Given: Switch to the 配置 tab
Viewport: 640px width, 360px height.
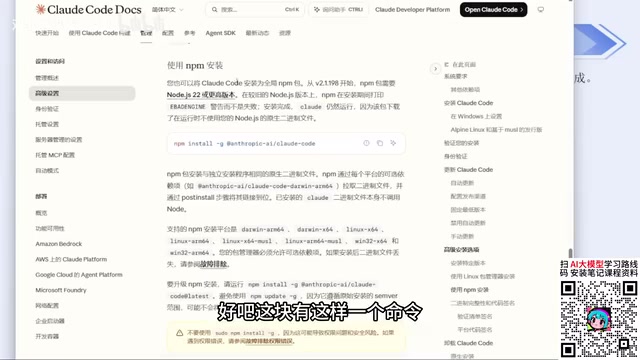Looking at the screenshot, I should pyautogui.click(x=168, y=33).
